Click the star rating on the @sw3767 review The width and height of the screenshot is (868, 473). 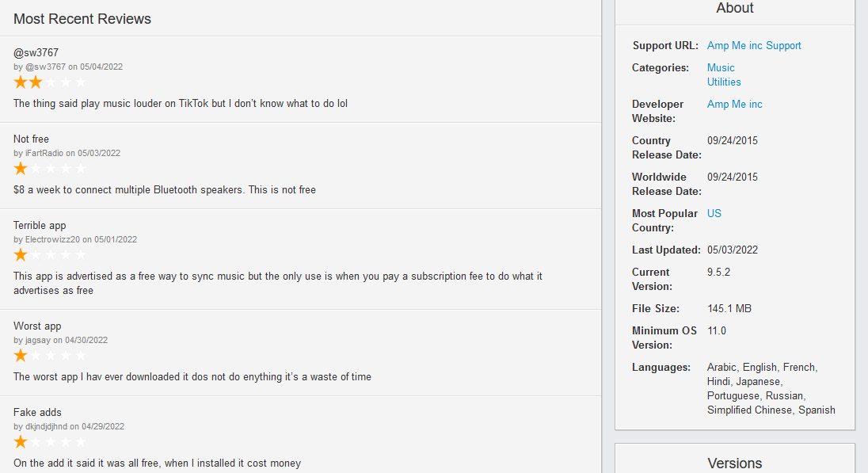click(49, 82)
